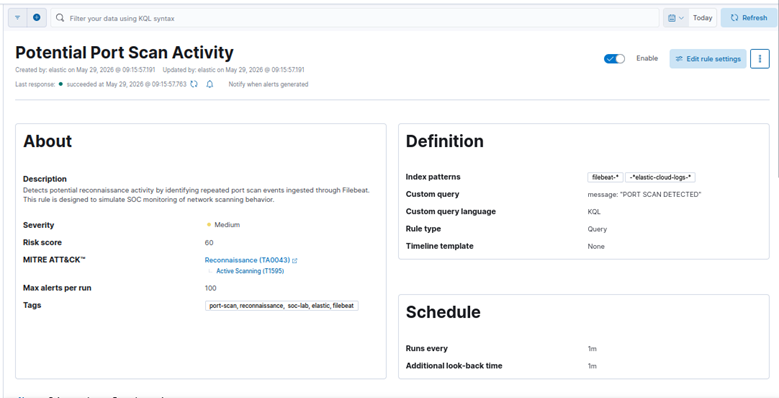The image size is (779, 398).
Task: Open the more actions kebab menu
Action: click(x=760, y=59)
